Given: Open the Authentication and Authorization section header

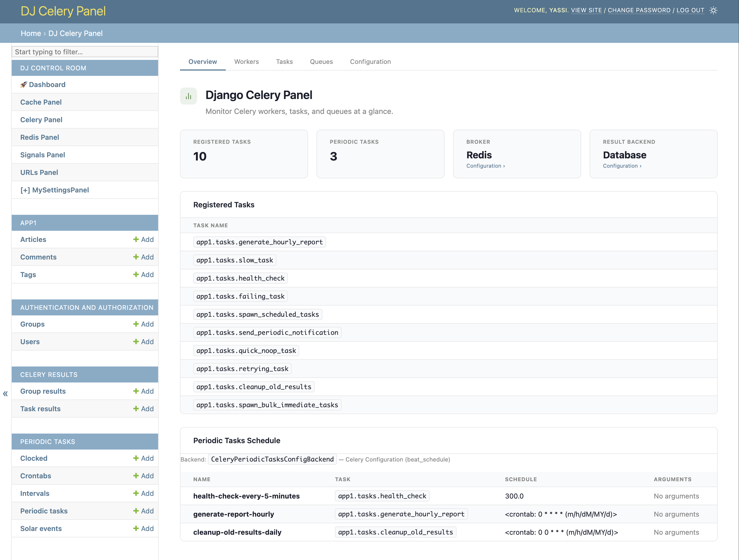Looking at the screenshot, I should (x=87, y=308).
